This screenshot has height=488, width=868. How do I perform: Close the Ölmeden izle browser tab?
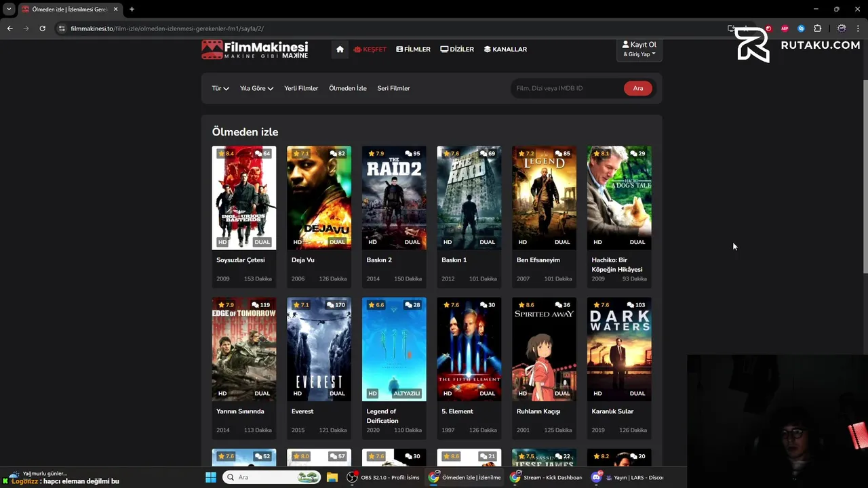pyautogui.click(x=116, y=9)
